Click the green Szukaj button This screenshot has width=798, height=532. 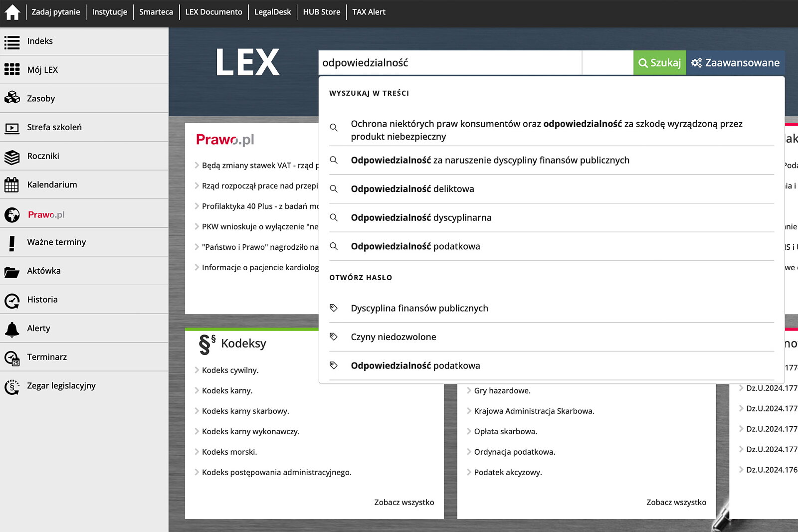pos(659,63)
